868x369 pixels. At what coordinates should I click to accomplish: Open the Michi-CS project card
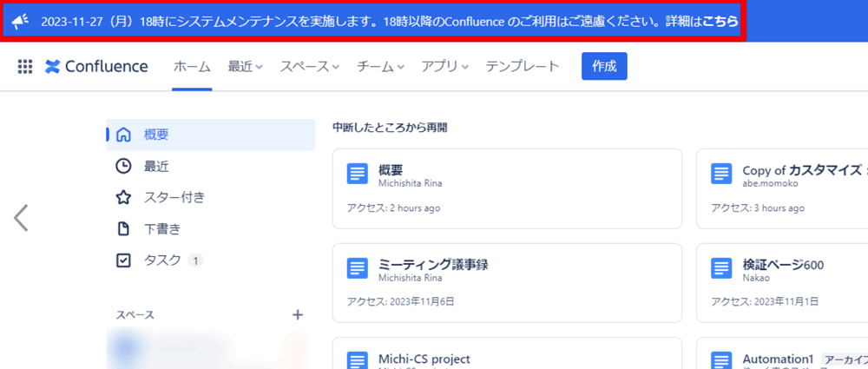point(507,353)
